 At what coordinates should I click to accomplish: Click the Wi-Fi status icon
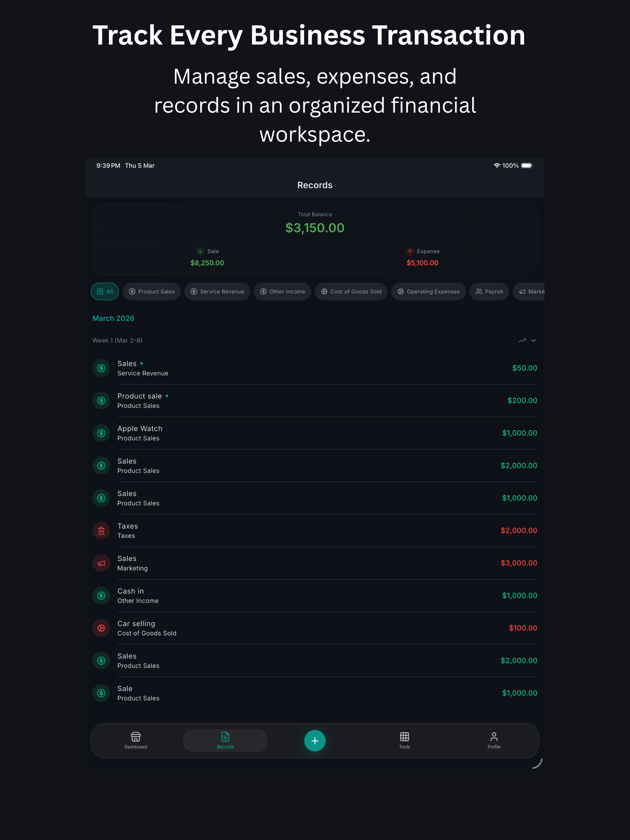tap(497, 165)
